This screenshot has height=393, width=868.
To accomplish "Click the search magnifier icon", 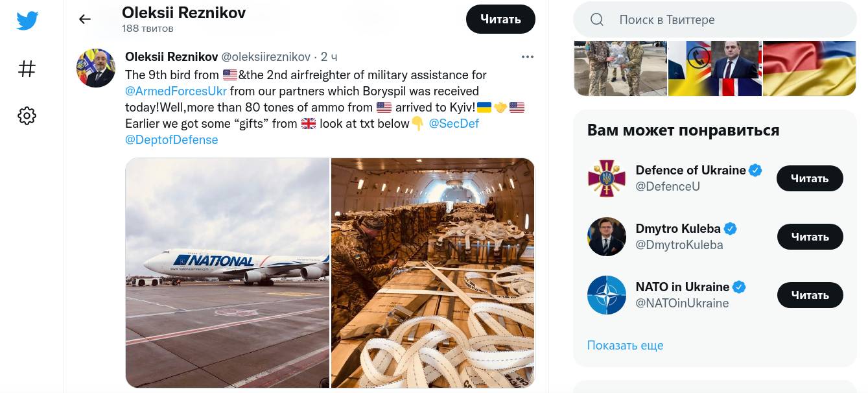I will tap(597, 20).
